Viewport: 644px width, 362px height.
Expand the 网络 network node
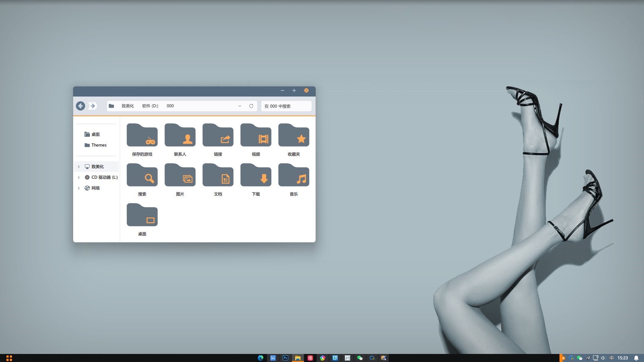click(x=79, y=188)
